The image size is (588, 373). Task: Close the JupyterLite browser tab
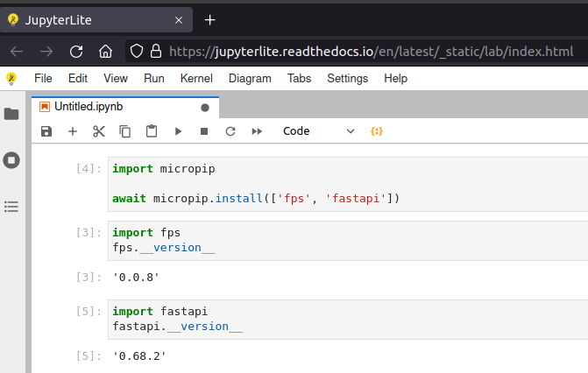pyautogui.click(x=179, y=20)
